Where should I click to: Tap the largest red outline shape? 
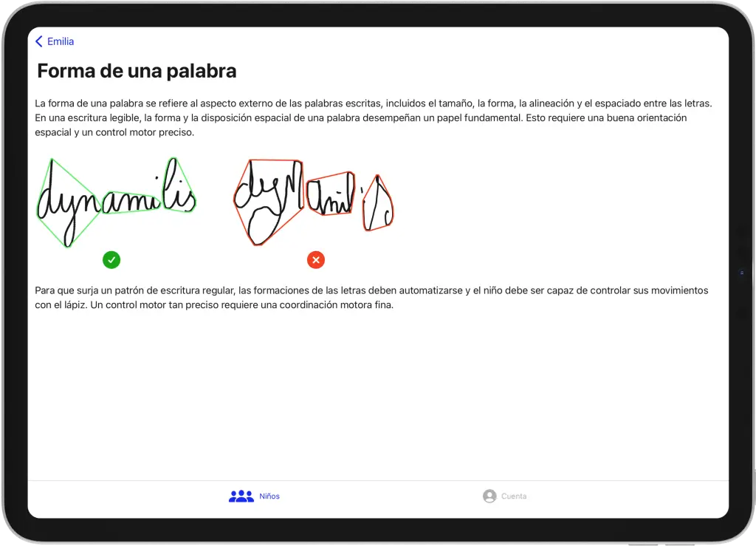point(267,199)
